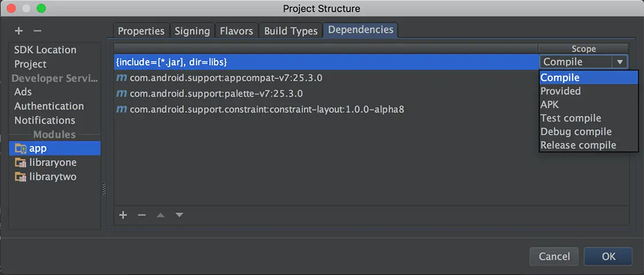Open the Build Types tab

tap(290, 31)
